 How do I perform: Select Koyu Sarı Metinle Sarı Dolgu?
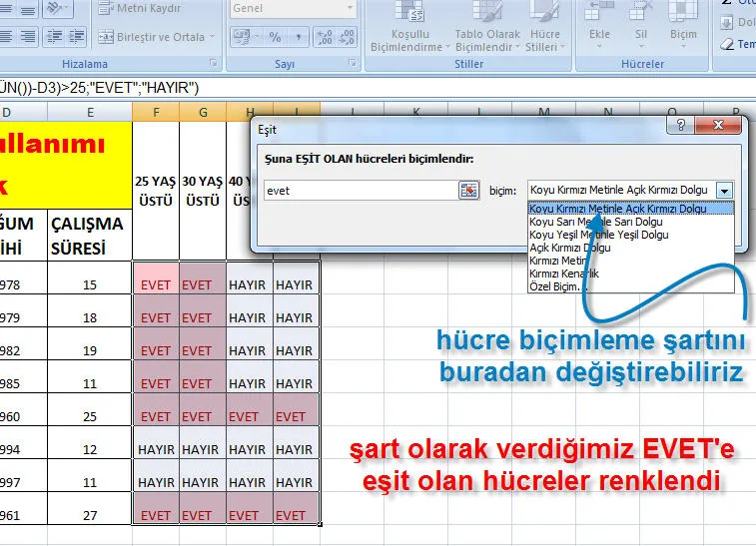[x=595, y=223]
